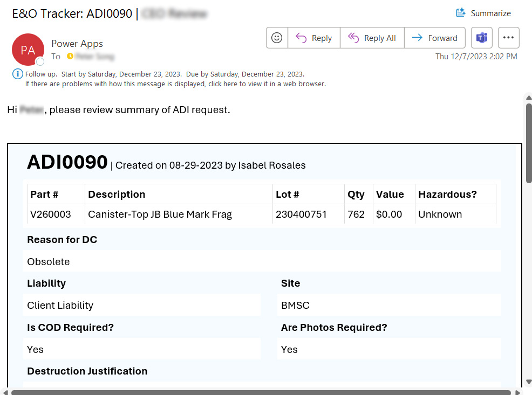Click the follow-up info icon
This screenshot has width=532, height=395.
17,74
